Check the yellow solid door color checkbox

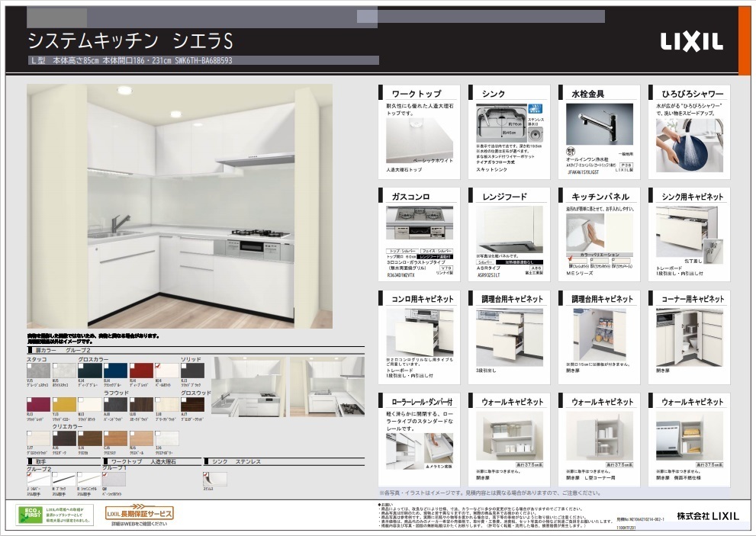tap(53, 398)
